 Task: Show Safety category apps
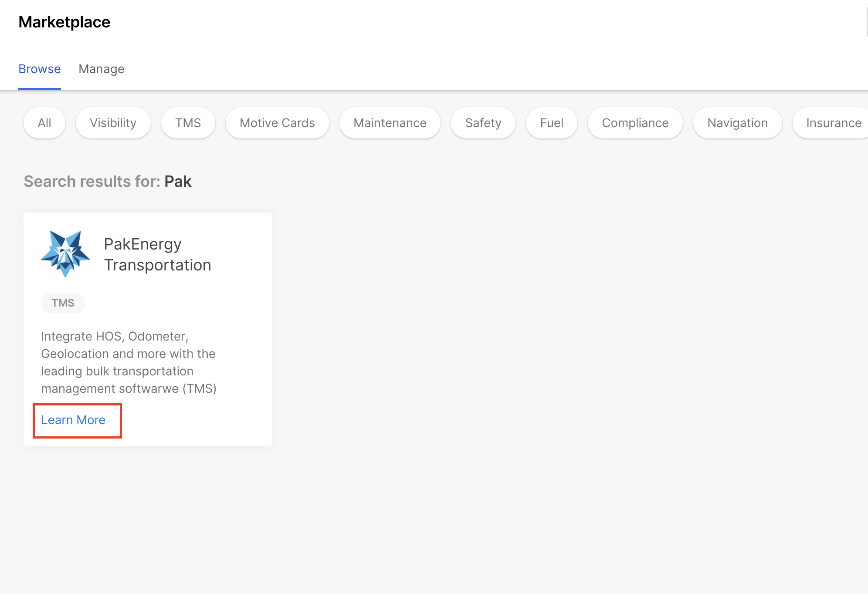483,123
